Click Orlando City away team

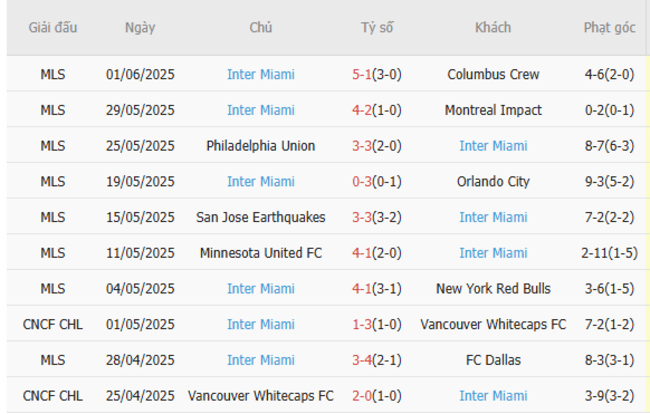point(493,182)
